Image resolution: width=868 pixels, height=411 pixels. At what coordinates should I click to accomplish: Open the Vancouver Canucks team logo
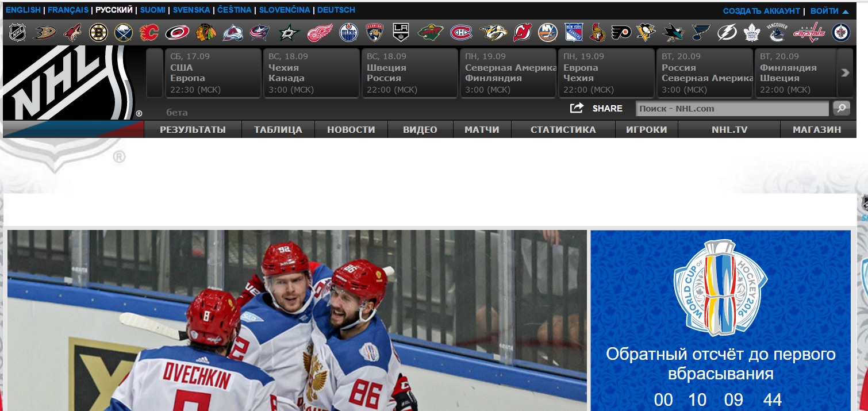(777, 33)
